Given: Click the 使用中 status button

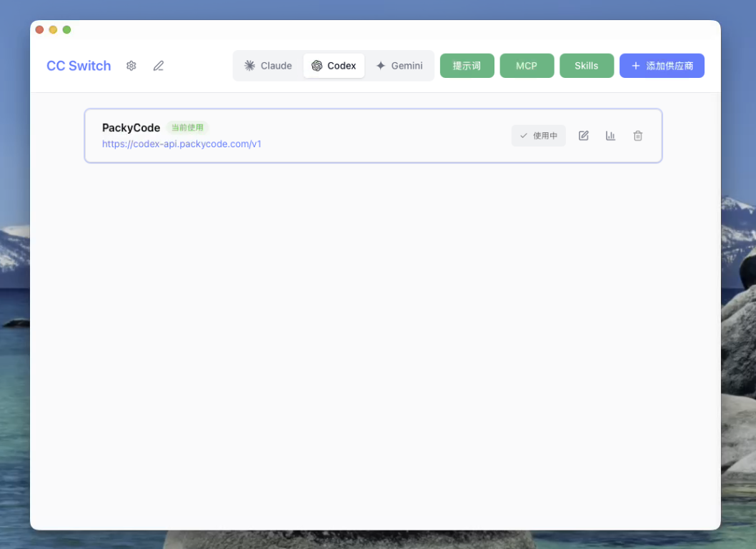Looking at the screenshot, I should (539, 136).
